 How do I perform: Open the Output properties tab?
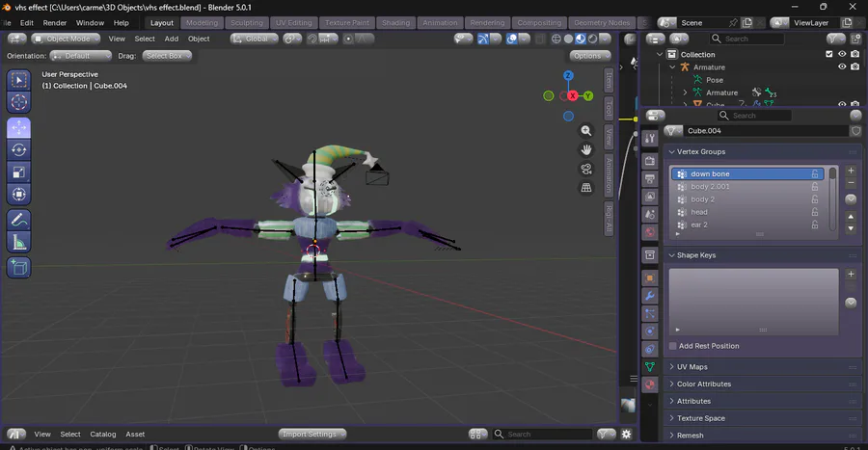(x=650, y=178)
